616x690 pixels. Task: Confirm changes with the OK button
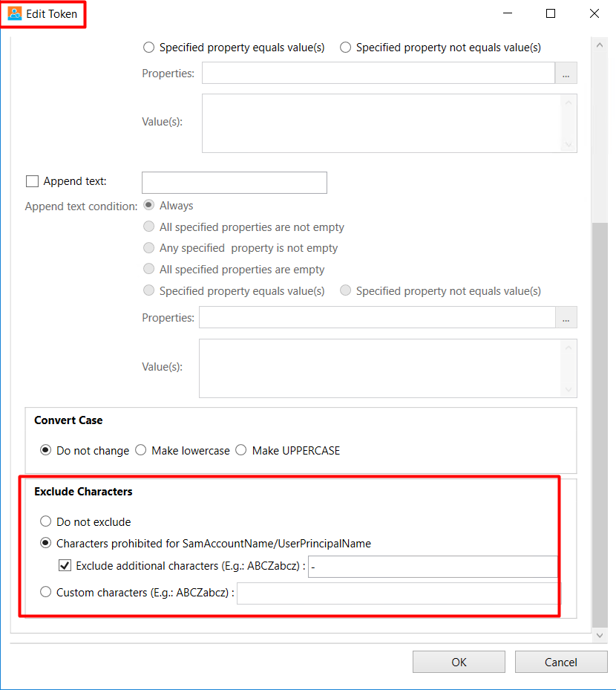click(459, 662)
